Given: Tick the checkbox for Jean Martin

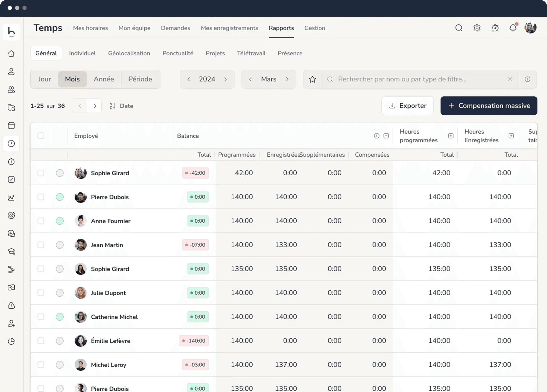Looking at the screenshot, I should point(41,245).
